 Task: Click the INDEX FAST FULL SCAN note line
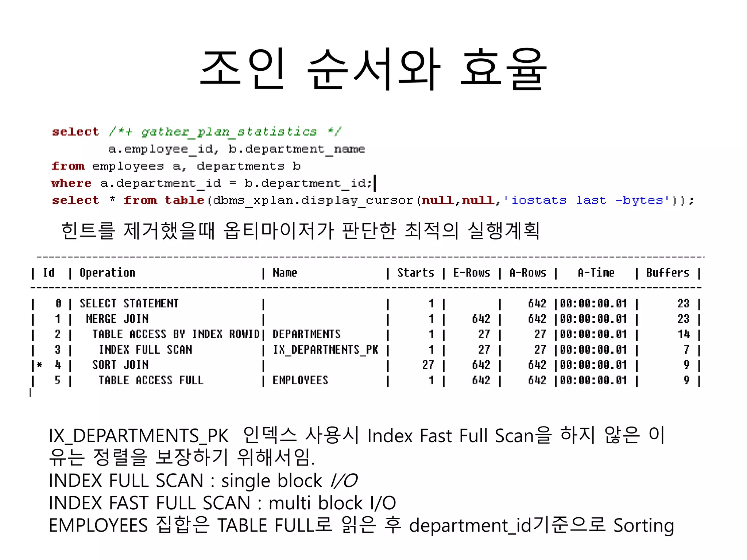[222, 503]
